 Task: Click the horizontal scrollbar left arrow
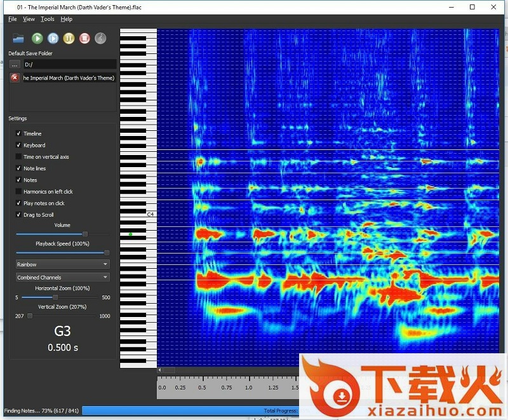click(x=160, y=370)
